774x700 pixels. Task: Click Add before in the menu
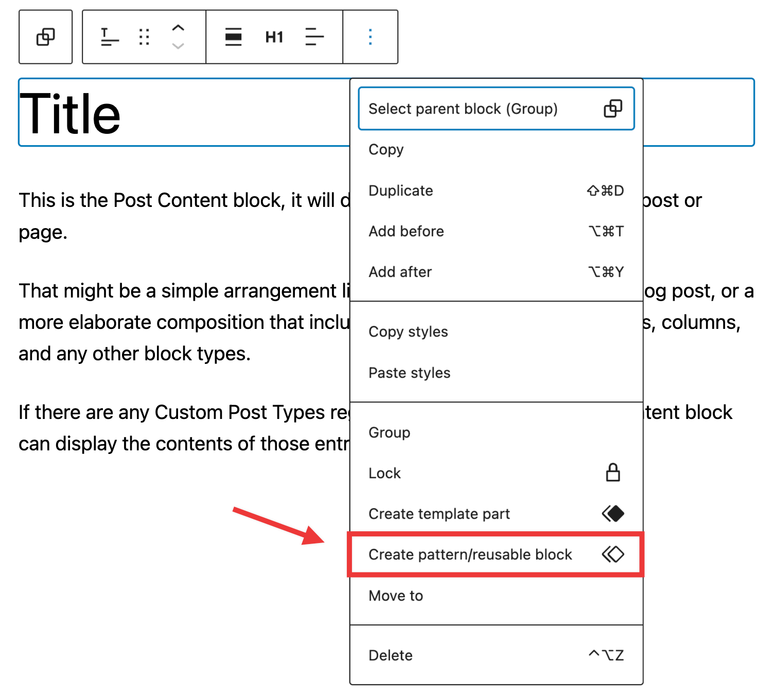tap(406, 231)
